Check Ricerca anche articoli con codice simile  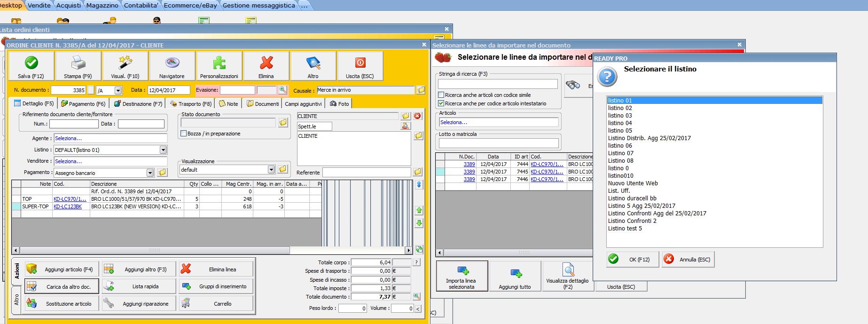click(x=441, y=95)
